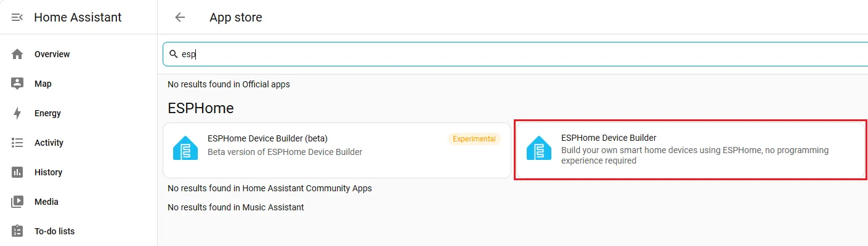Screen dimensions: 868x246
Task: Go back using the arrow beside App store
Action: point(180,17)
